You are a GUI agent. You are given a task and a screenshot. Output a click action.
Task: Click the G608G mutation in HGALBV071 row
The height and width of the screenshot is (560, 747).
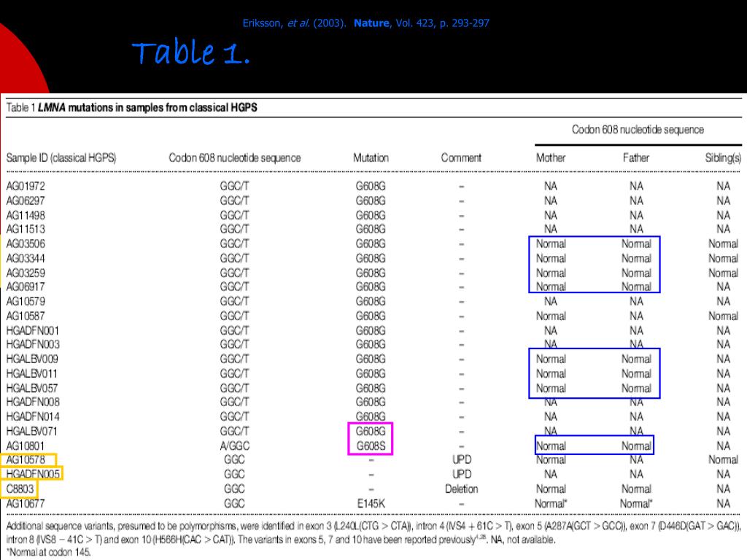click(x=371, y=432)
